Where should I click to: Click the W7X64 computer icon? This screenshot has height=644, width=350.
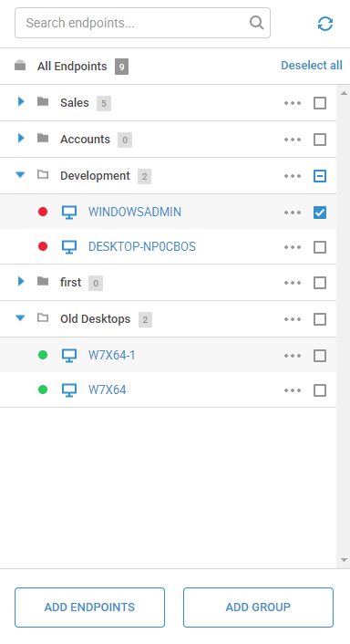pyautogui.click(x=69, y=390)
